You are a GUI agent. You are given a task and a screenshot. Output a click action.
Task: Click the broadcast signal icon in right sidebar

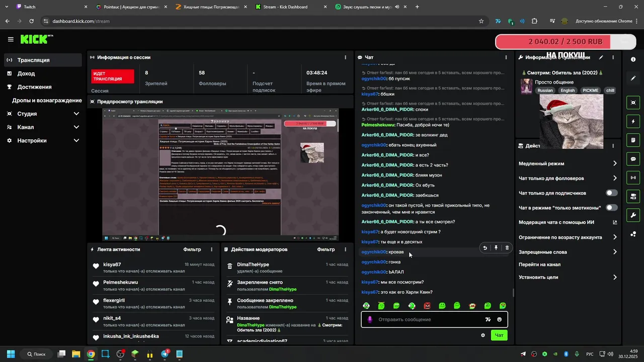click(633, 177)
